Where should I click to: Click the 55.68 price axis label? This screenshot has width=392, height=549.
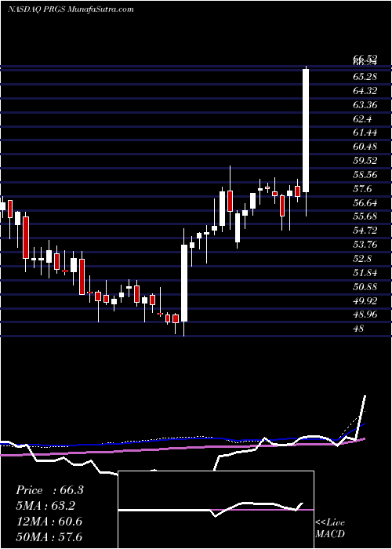click(365, 216)
